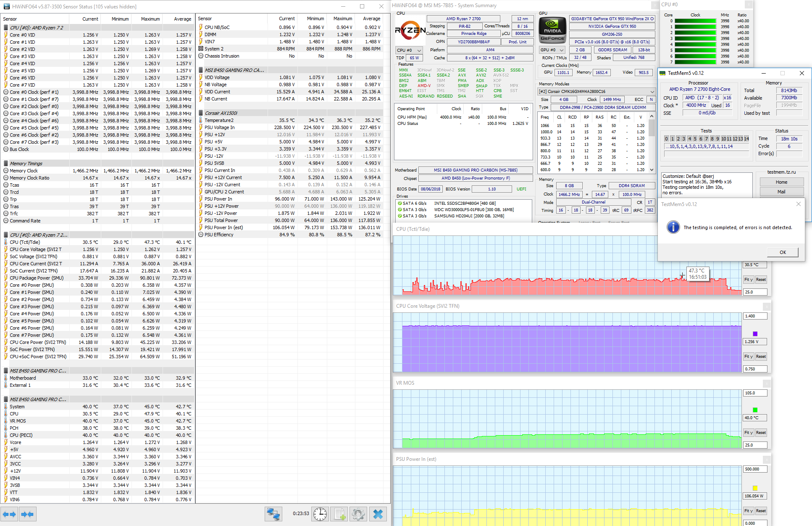Click the blue X close sensors icon
Image resolution: width=812 pixels, height=526 pixels.
tap(378, 514)
